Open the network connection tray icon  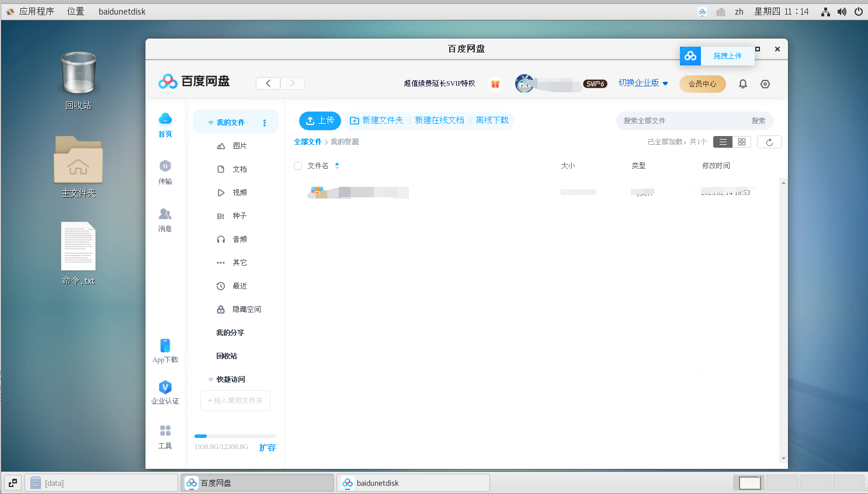point(825,12)
